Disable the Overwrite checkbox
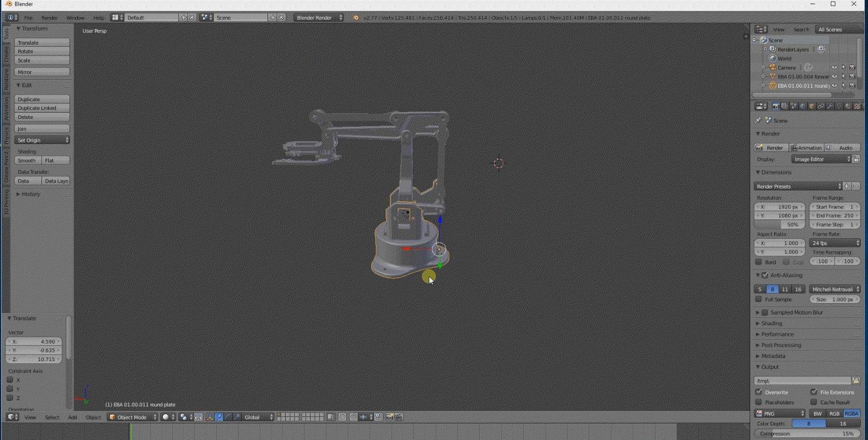 click(759, 392)
